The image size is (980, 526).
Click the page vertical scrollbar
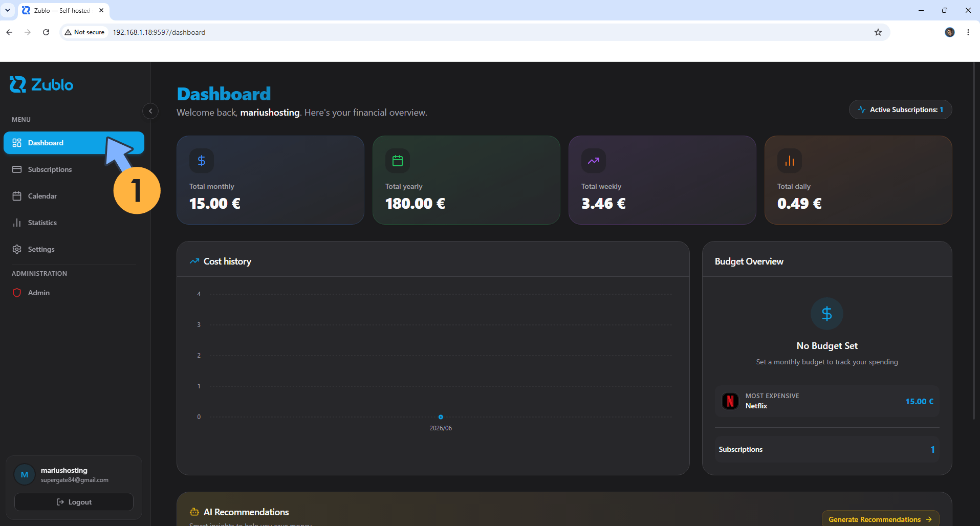[975, 240]
